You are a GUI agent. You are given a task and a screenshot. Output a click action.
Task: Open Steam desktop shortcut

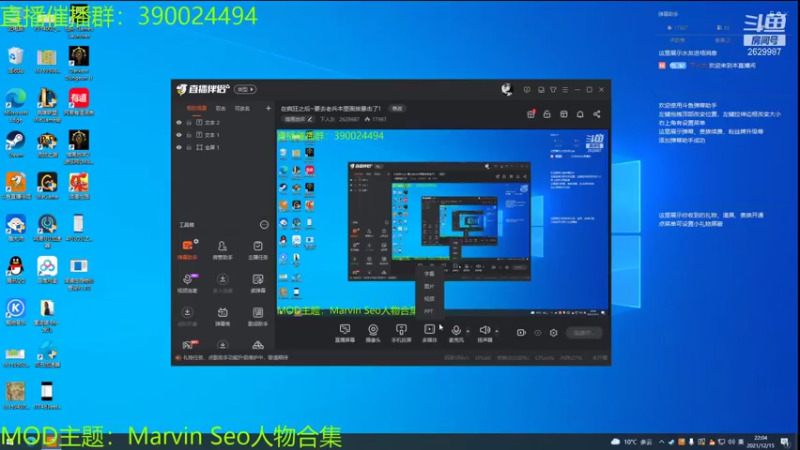click(x=15, y=144)
